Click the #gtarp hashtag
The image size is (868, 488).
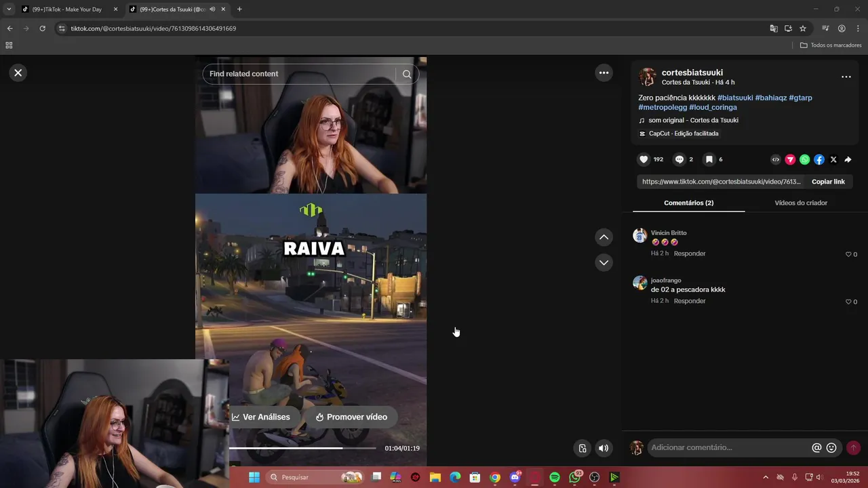(800, 98)
